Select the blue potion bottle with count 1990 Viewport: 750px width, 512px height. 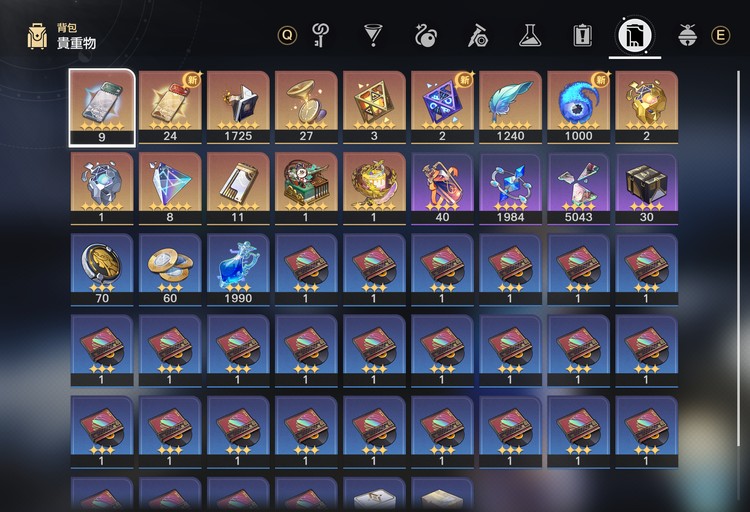point(238,270)
